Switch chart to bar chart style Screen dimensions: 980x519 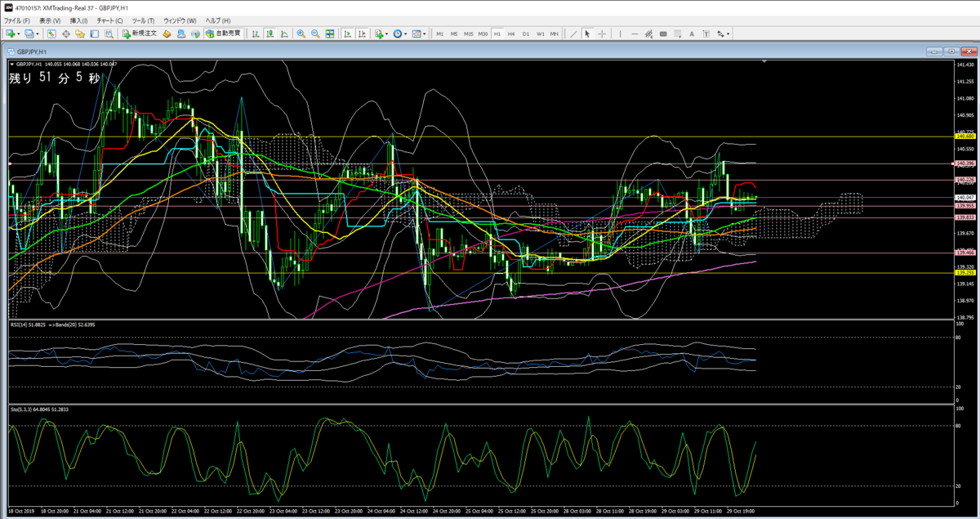point(256,34)
